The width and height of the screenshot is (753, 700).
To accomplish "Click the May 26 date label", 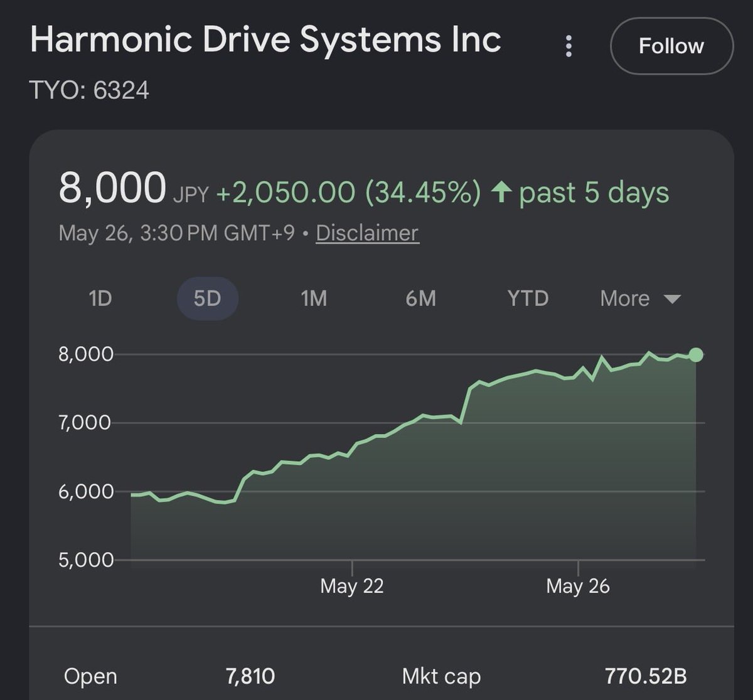I will pos(578,586).
